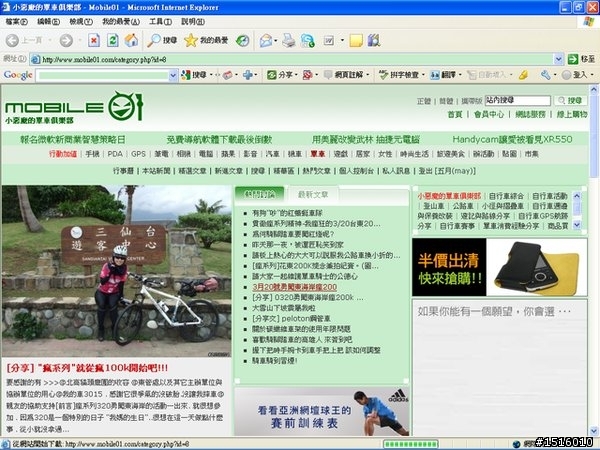Open Google toolbar wrench settings icon
This screenshot has height=450, width=600.
point(545,75)
